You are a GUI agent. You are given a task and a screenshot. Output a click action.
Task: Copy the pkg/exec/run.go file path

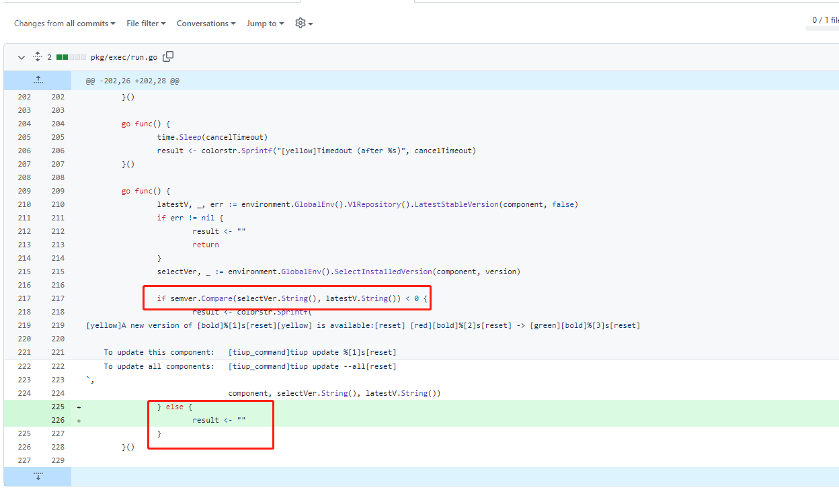coord(168,57)
